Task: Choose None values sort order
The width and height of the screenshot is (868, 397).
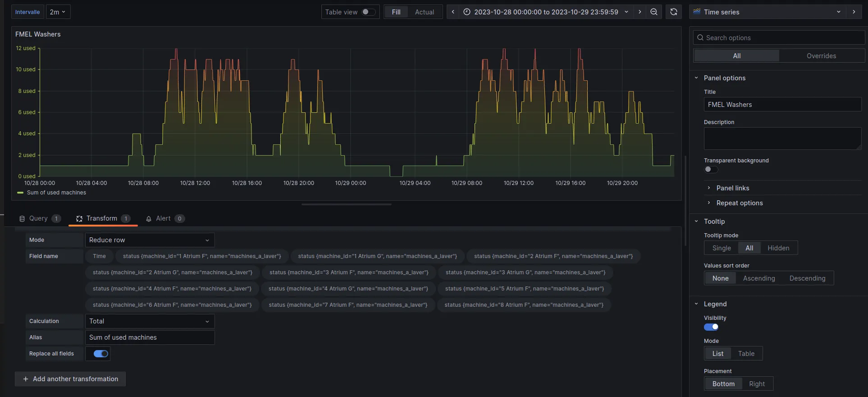Action: [720, 278]
